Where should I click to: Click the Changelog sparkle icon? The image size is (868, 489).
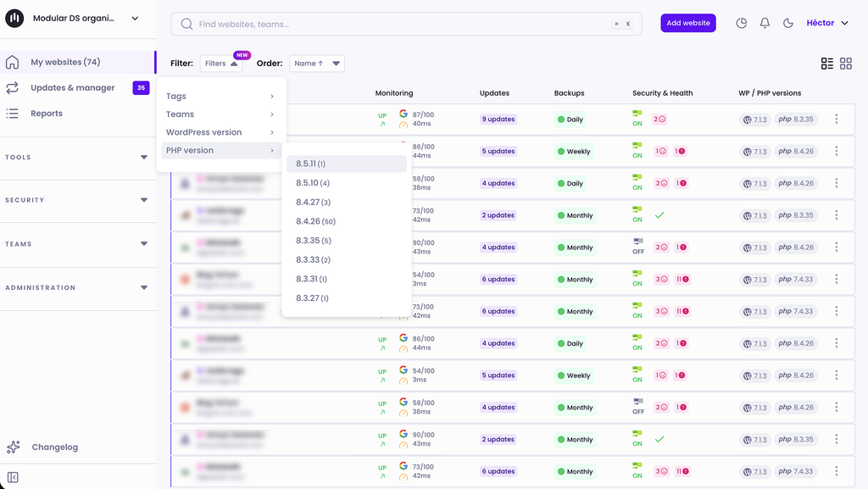pyautogui.click(x=14, y=447)
